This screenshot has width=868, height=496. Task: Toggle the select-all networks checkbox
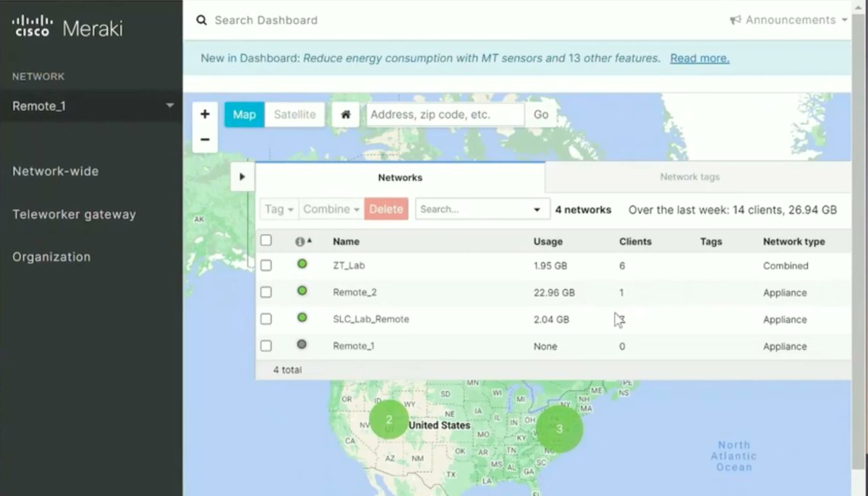click(266, 241)
